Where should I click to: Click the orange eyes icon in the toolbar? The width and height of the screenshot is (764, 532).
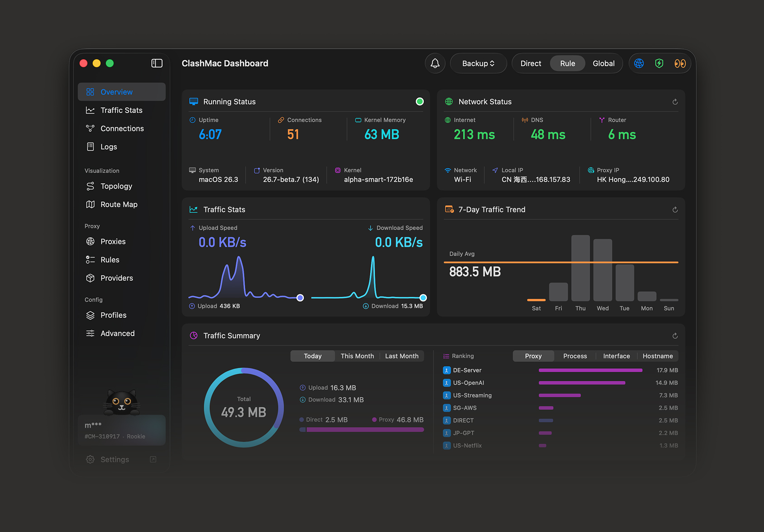click(x=680, y=63)
